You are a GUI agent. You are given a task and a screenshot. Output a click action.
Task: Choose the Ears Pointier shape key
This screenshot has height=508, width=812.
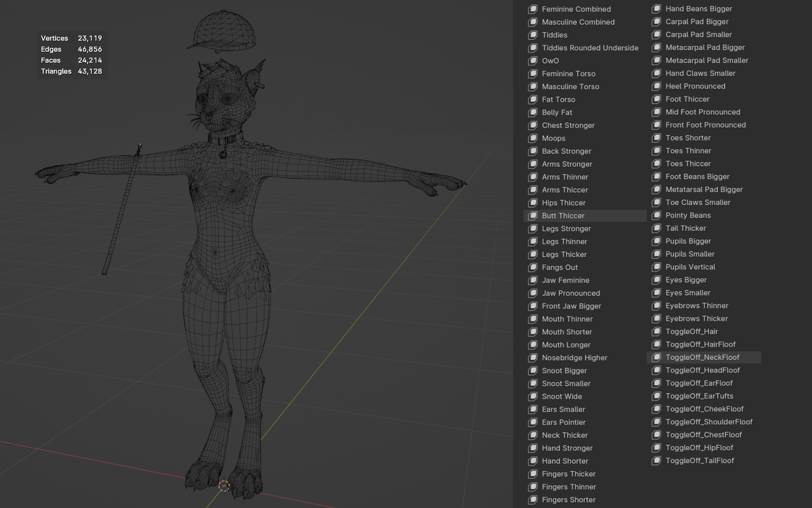564,422
